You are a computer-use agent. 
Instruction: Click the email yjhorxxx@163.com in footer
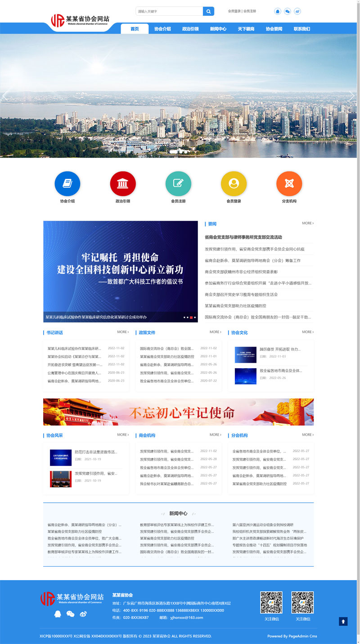186,617
